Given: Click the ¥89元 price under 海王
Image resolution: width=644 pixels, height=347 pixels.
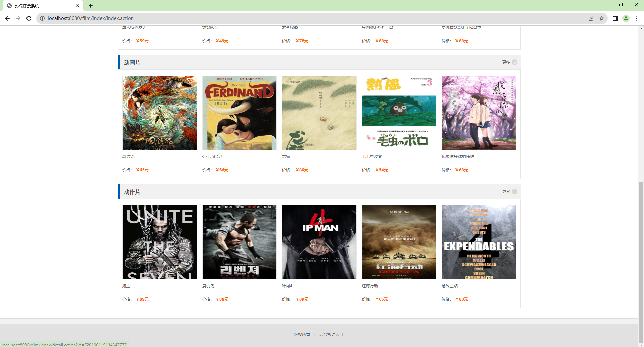Looking at the screenshot, I should (x=142, y=299).
